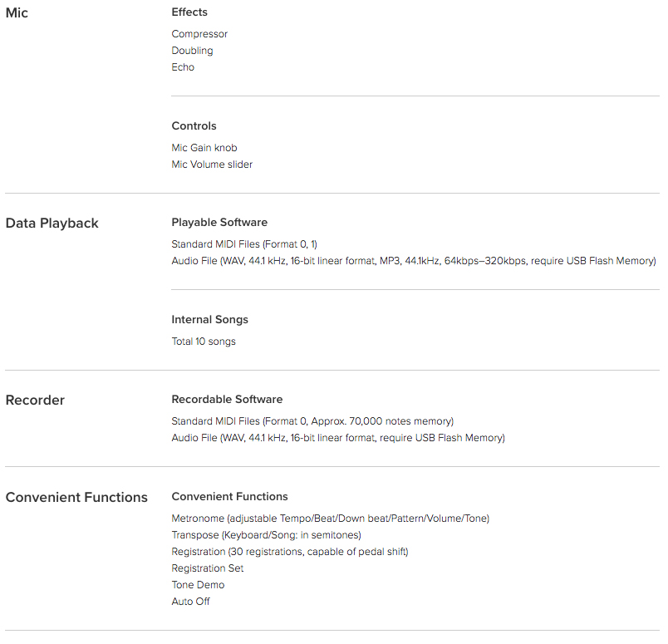This screenshot has height=644, width=668.
Task: Click the Controls subheading
Action: pyautogui.click(x=194, y=126)
